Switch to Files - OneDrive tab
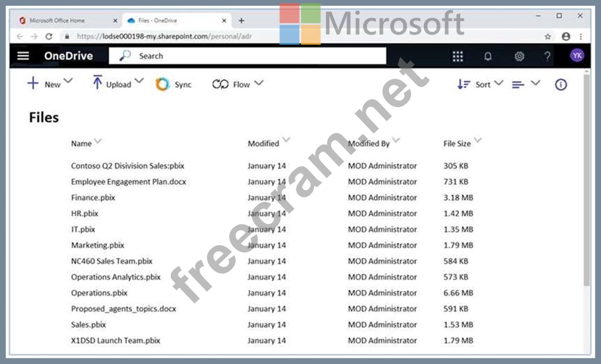 tap(177, 21)
